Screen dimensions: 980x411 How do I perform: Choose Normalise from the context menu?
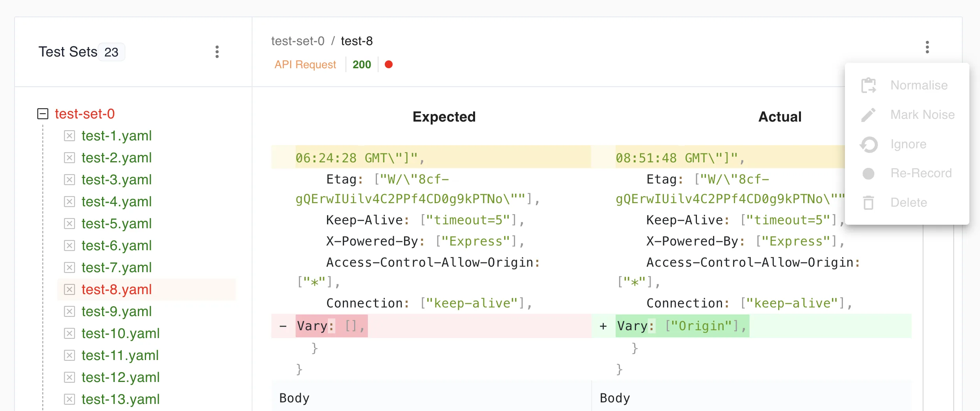(907, 85)
